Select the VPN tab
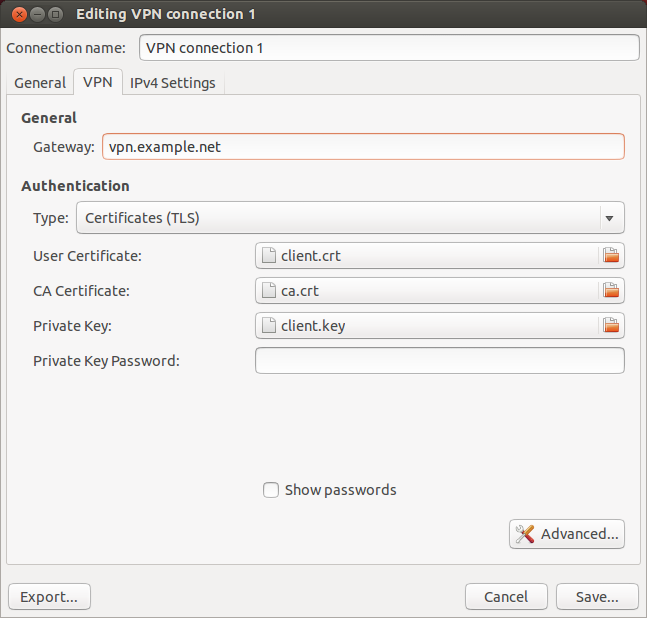The image size is (647, 618). click(98, 82)
